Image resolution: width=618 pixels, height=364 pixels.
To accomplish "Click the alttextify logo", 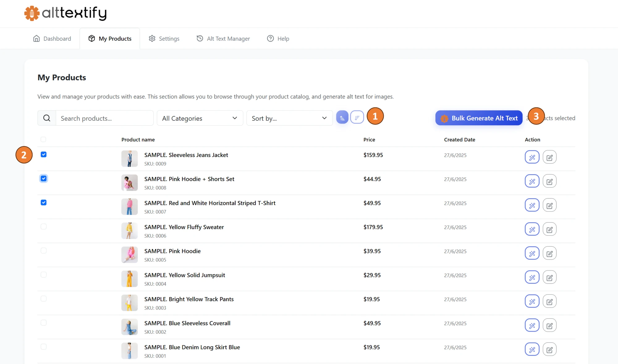I will coord(65,13).
